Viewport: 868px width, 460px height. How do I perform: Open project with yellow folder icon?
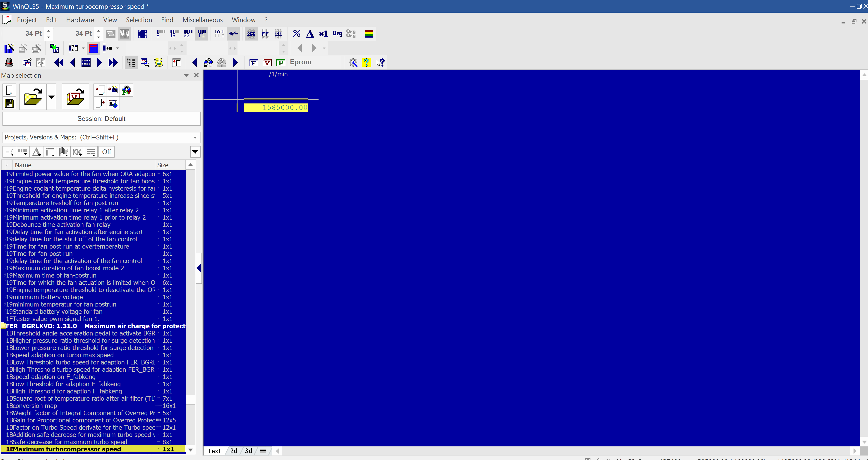[33, 97]
